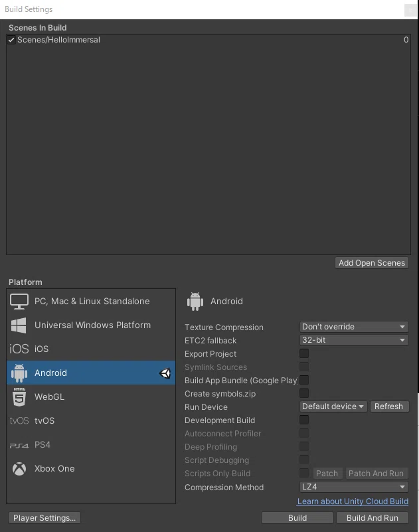Select Universal Windows Platform

[x=91, y=325]
